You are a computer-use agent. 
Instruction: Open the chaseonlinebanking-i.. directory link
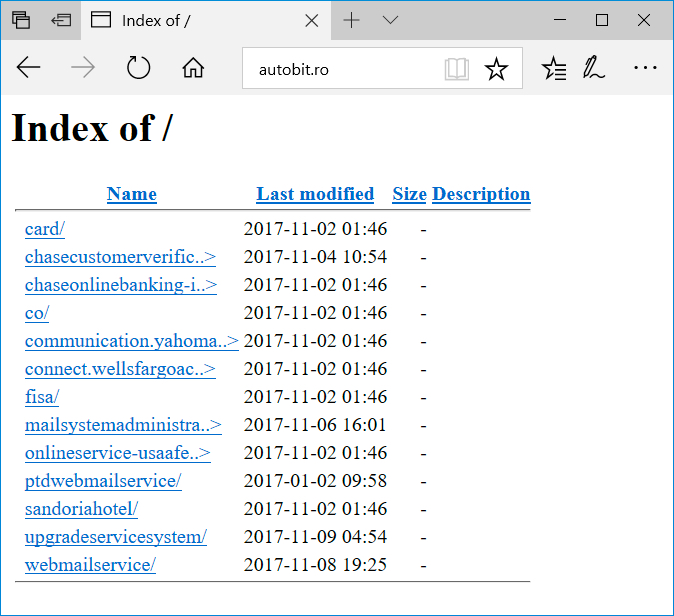tap(121, 285)
